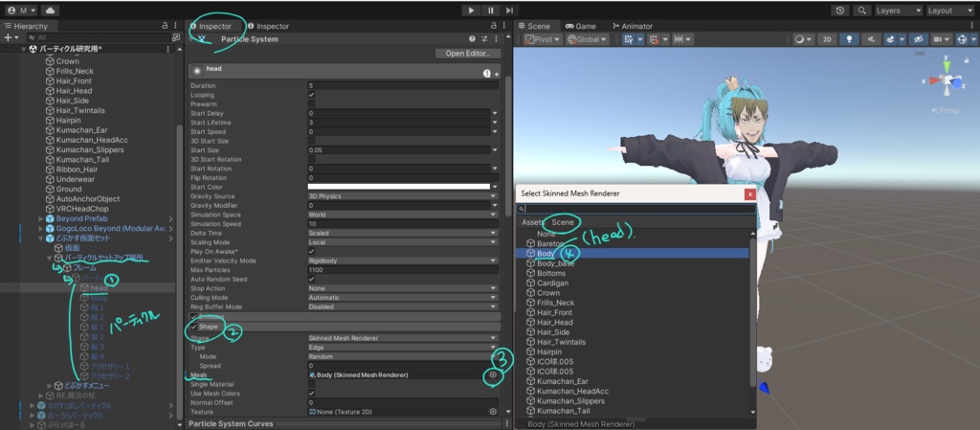Open the Game tab
Screen dimensions: 980x430
pos(581,26)
